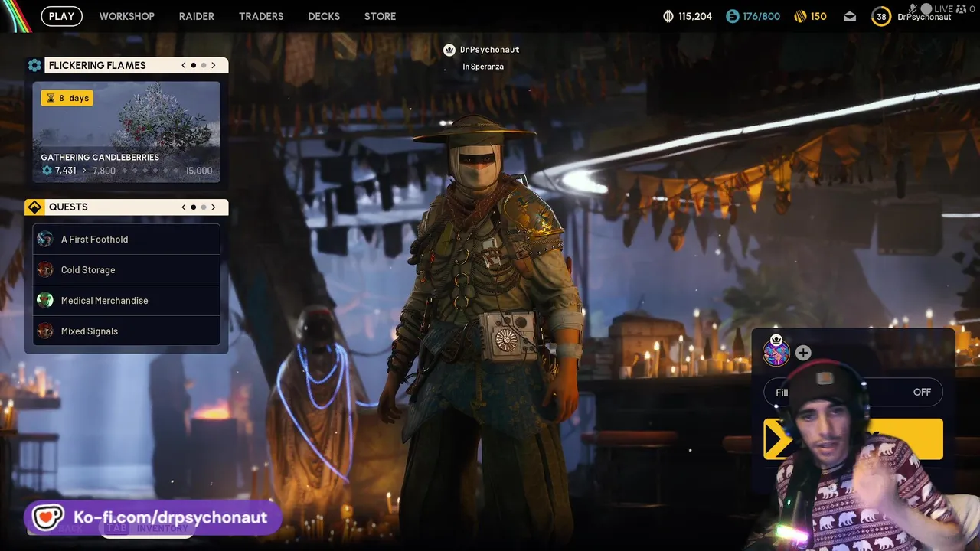Go to the TRADERS tab

[x=261, y=16]
